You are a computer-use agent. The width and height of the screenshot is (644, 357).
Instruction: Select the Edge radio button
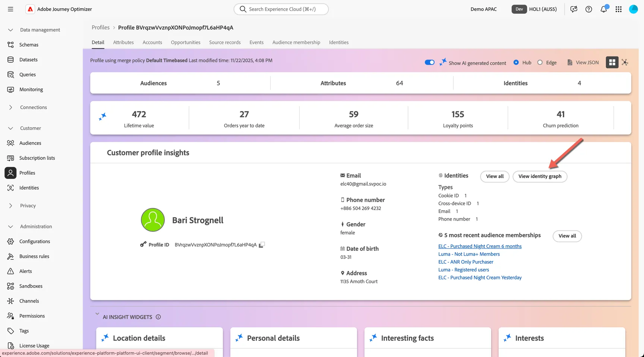pyautogui.click(x=540, y=63)
